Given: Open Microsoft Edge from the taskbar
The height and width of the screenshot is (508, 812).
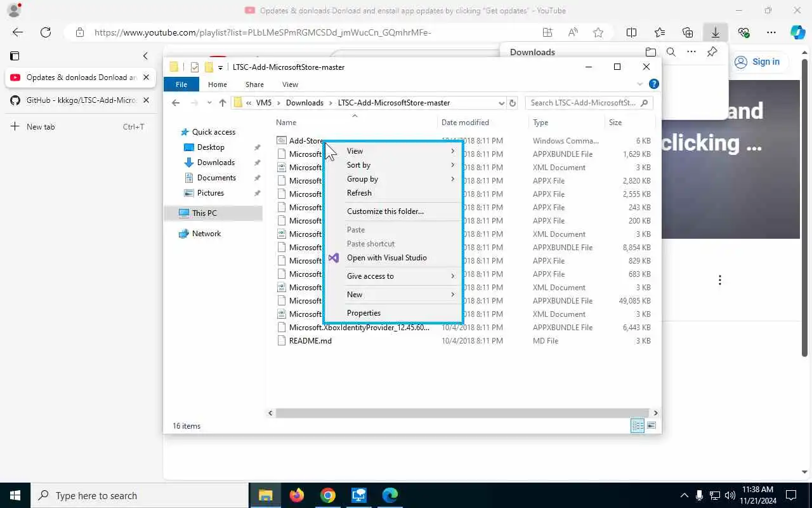Looking at the screenshot, I should 390,495.
